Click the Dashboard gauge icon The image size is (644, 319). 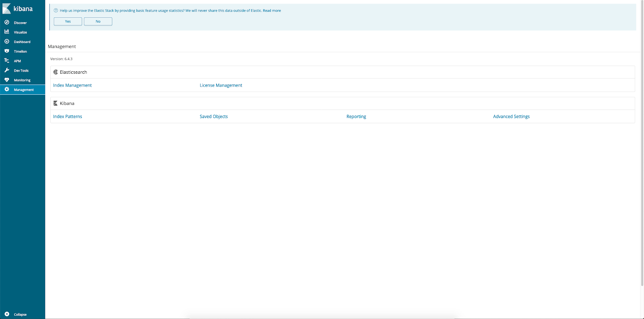tap(7, 41)
